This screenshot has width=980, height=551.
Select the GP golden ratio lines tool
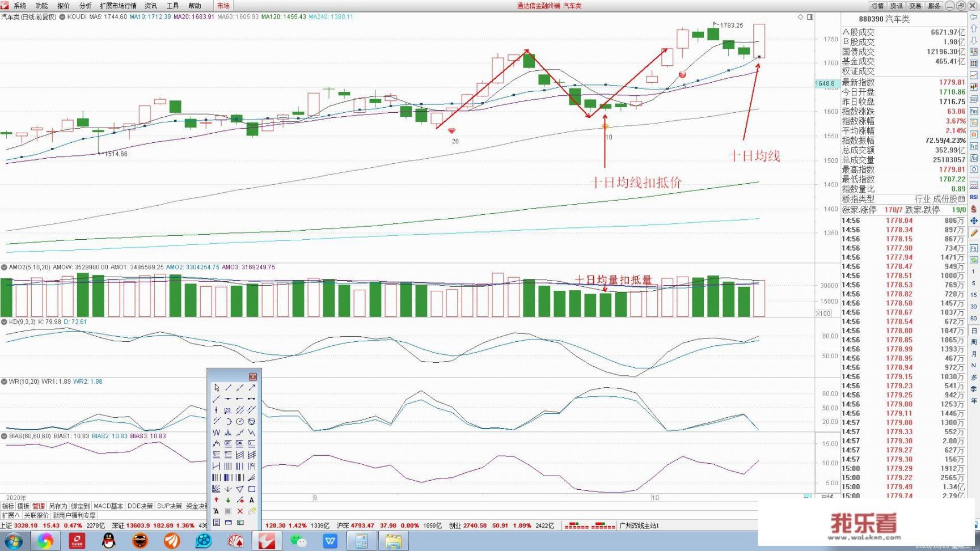pyautogui.click(x=228, y=443)
